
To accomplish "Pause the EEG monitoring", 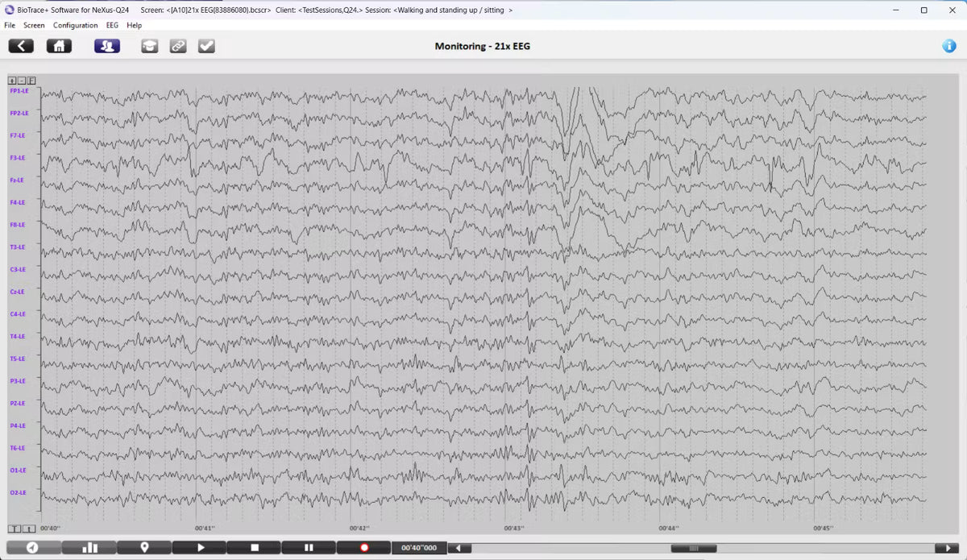I will pyautogui.click(x=309, y=547).
